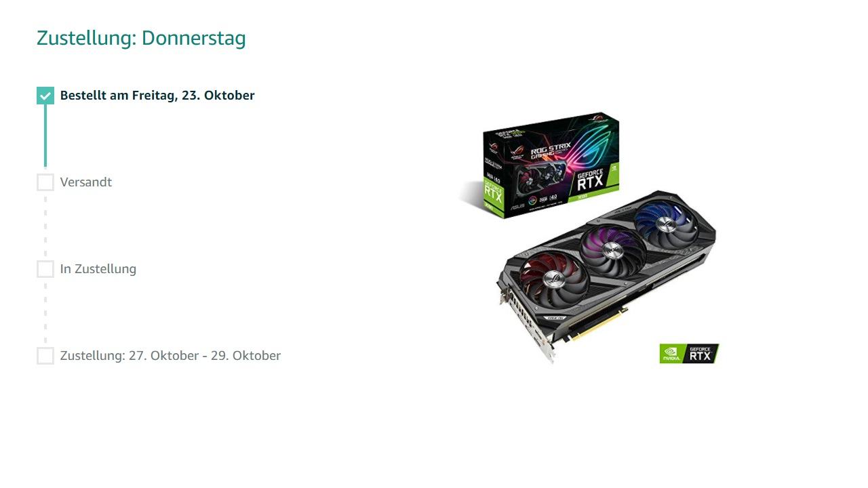Select the Zustellung: Donnerstag heading
Viewport: 868px width, 488px height.
click(x=141, y=39)
